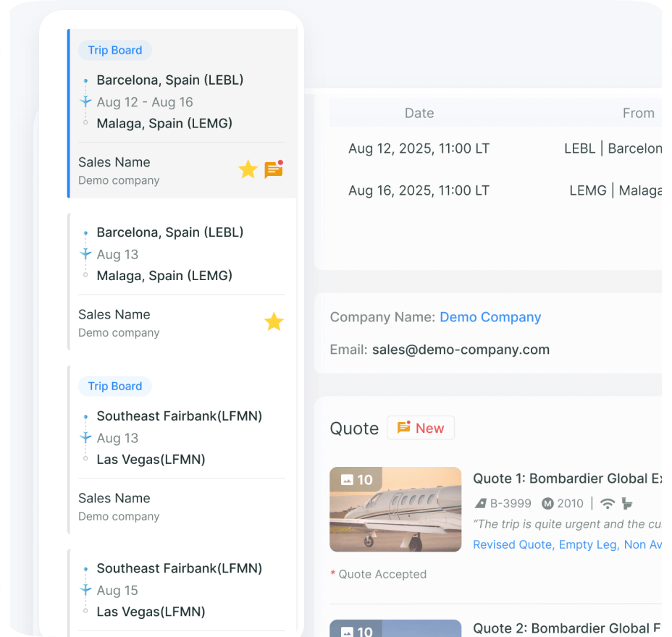This screenshot has width=672, height=637.
Task: Click the quote comment "The trip is quite urgent"
Action: tap(567, 524)
